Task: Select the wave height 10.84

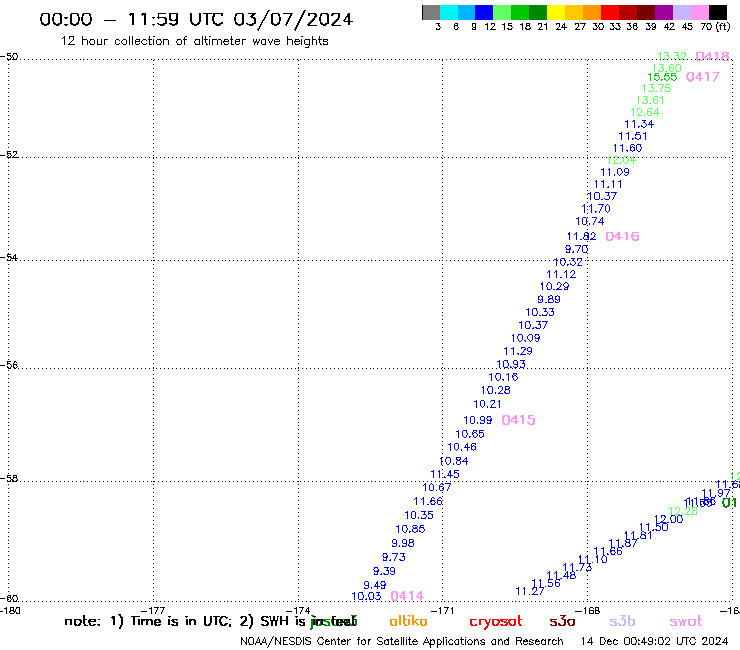Action: coord(454,461)
